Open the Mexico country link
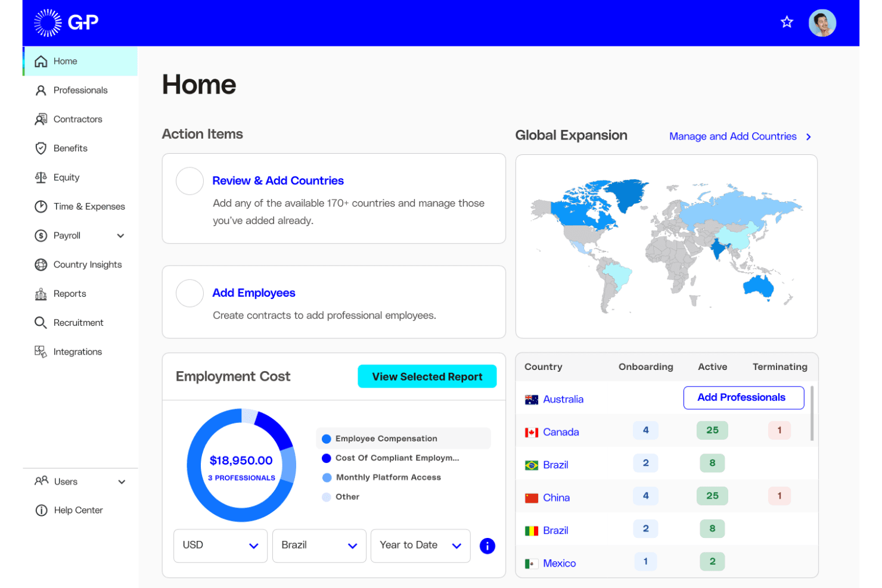Image resolution: width=882 pixels, height=588 pixels. [560, 563]
